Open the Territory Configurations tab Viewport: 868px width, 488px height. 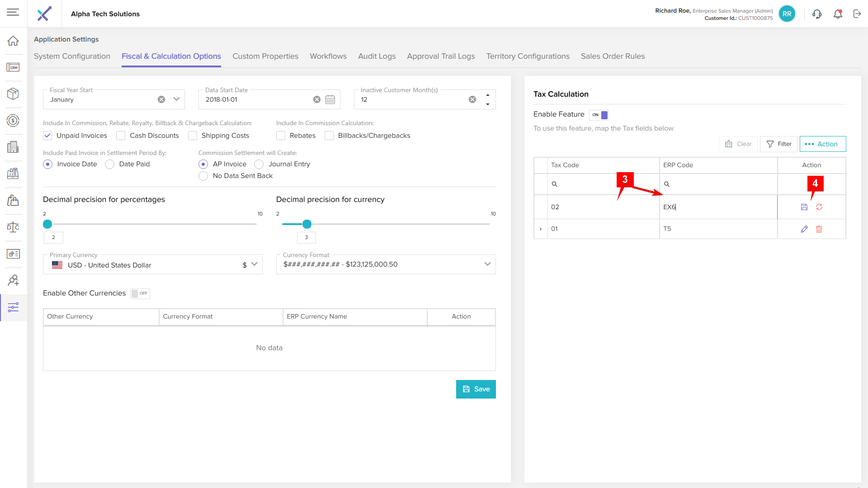point(528,56)
